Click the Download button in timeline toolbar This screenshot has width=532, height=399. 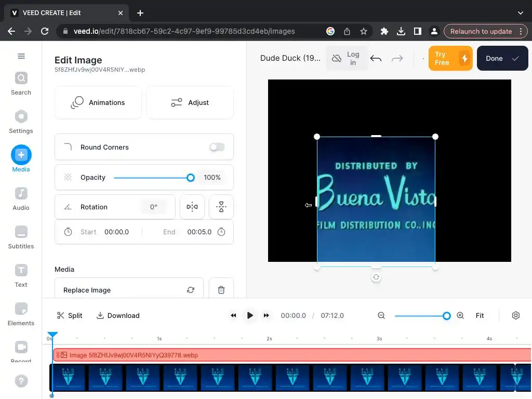coord(118,315)
